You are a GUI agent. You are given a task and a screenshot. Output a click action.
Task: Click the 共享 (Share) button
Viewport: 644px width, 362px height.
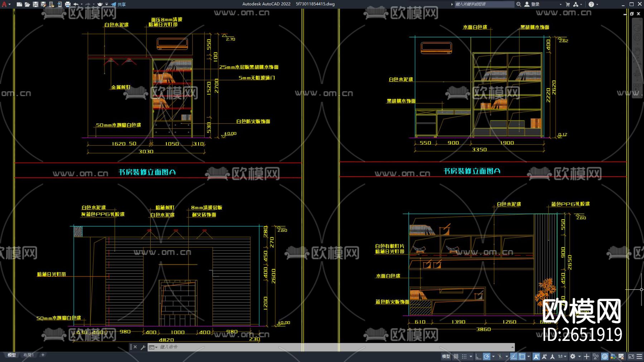(119, 4)
